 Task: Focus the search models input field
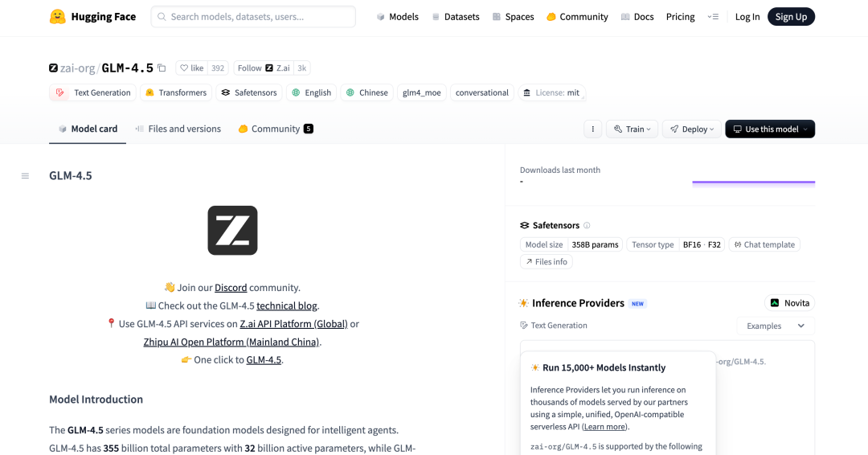pyautogui.click(x=257, y=17)
